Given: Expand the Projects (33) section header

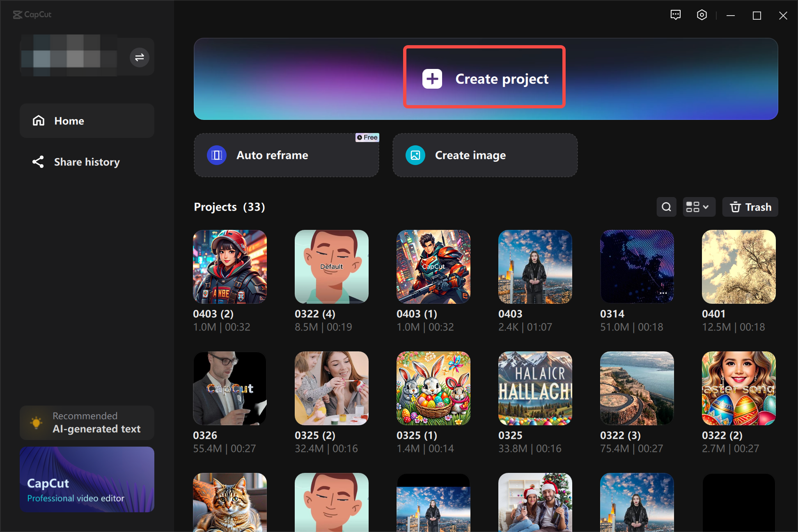Looking at the screenshot, I should (229, 207).
